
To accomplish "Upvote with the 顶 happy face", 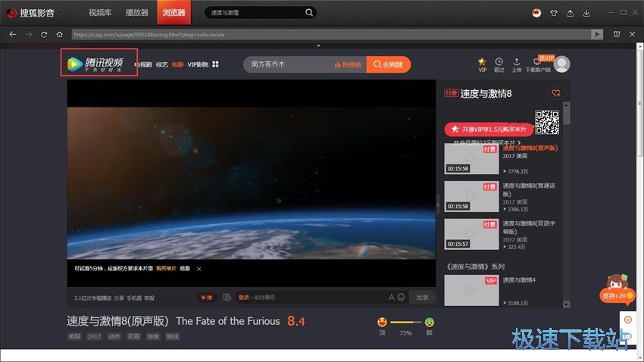I will (382, 322).
